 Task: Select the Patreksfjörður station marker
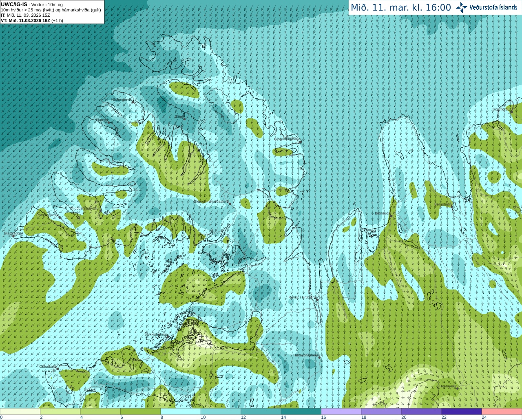pos(60,217)
